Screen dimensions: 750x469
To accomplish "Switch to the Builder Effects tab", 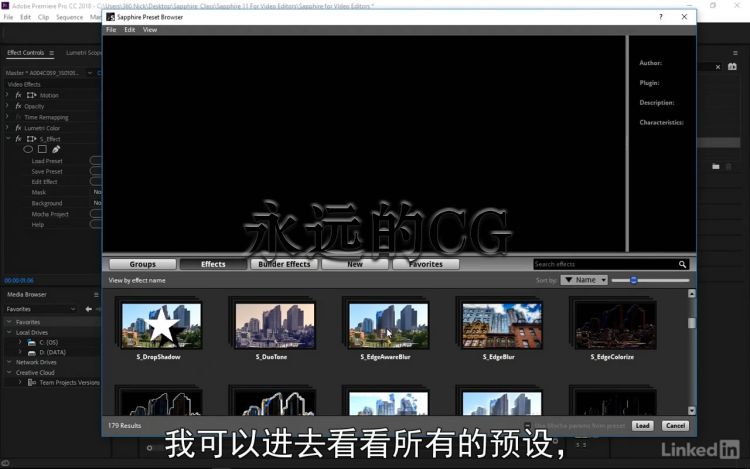I will point(284,264).
